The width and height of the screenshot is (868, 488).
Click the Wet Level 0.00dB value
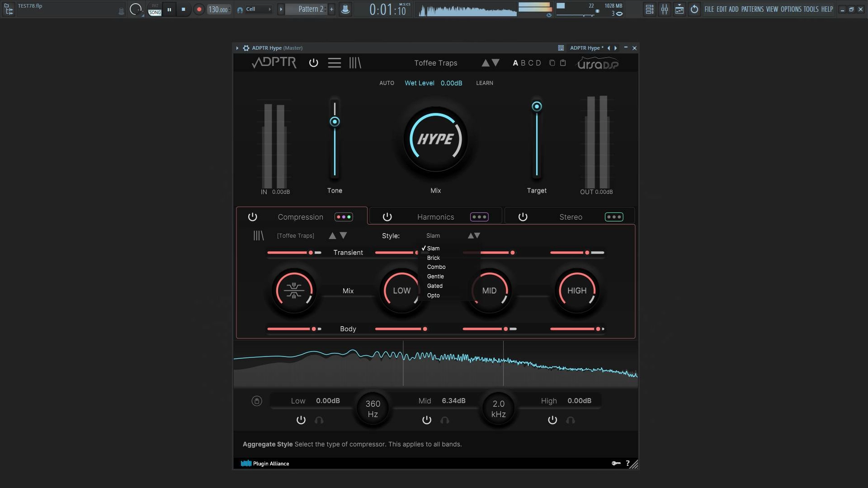click(451, 83)
